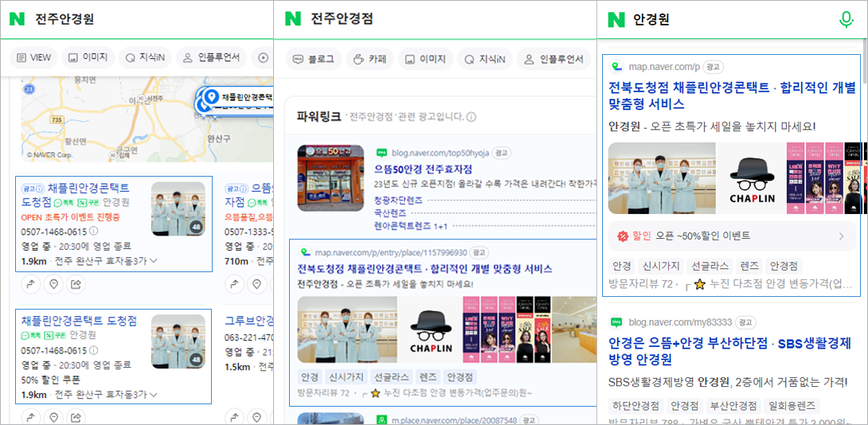Click the 톡톡 chat icon in the OPEN 초특가 listing
868x425 pixels.
65,202
